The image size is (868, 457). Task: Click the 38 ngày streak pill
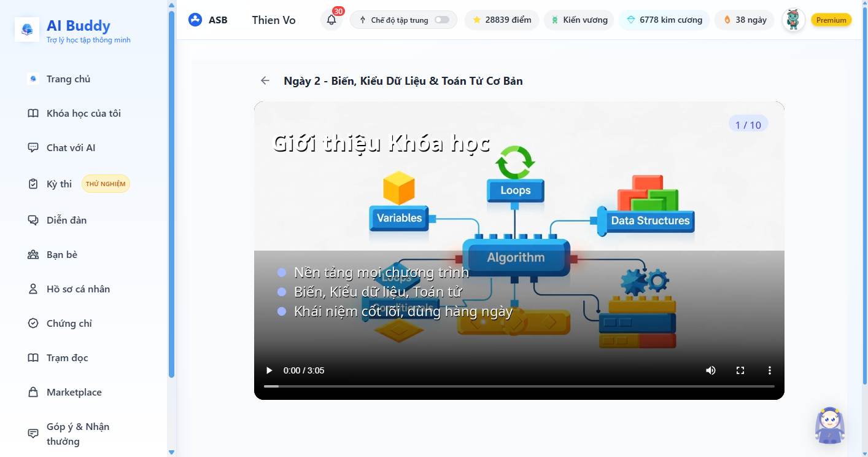pos(745,20)
